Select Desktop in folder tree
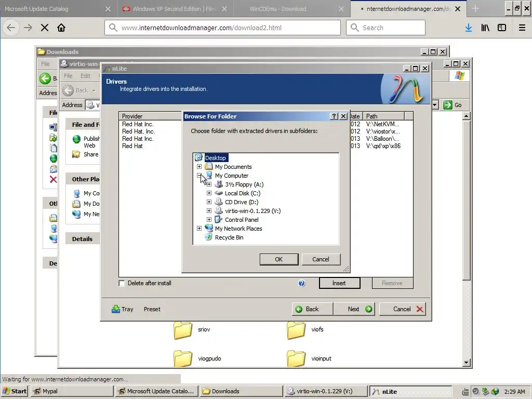532x399 pixels. click(216, 158)
